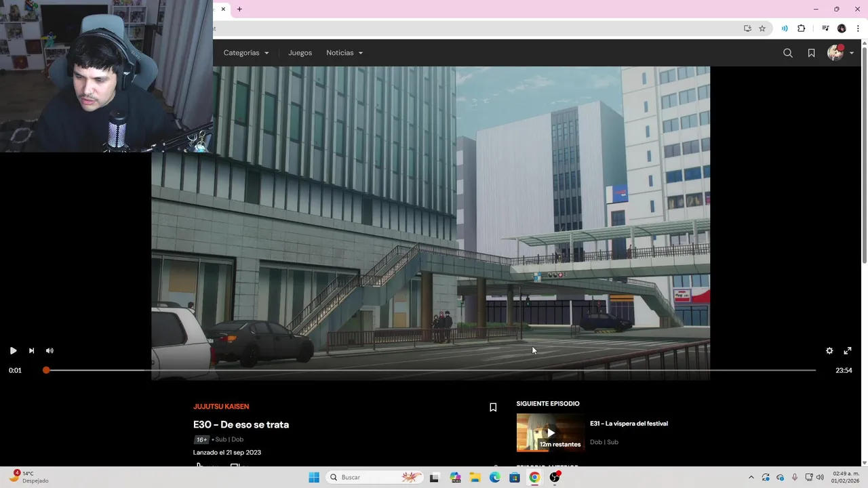Open a new browser tab
Image resolution: width=868 pixels, height=488 pixels.
click(239, 9)
